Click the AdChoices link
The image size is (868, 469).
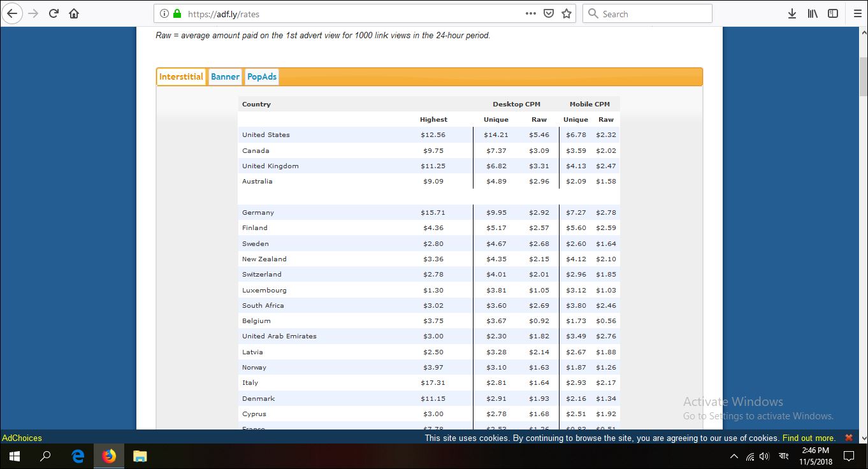click(x=22, y=438)
